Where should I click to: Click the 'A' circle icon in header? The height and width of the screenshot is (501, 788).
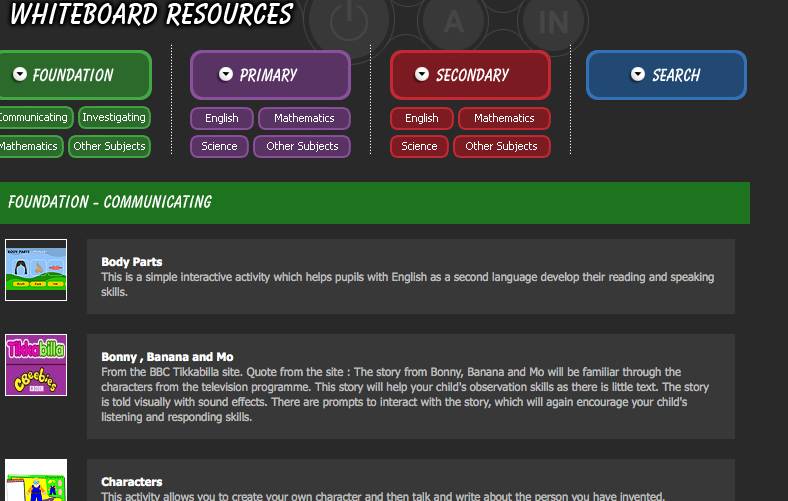click(x=454, y=22)
